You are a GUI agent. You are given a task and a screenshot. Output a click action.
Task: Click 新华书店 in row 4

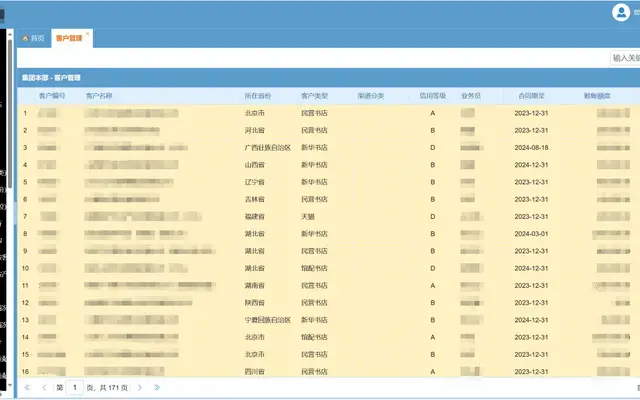coord(314,165)
